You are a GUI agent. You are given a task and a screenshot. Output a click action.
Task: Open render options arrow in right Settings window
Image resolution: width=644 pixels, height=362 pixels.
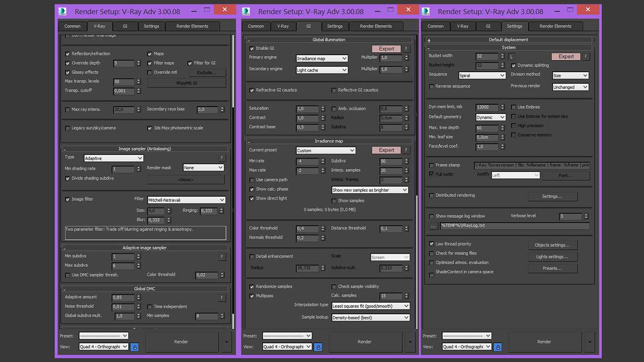click(589, 342)
